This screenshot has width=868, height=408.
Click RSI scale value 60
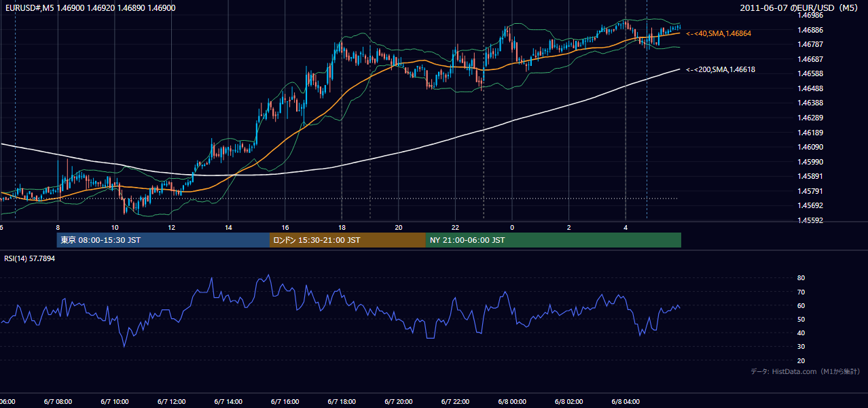[801, 305]
